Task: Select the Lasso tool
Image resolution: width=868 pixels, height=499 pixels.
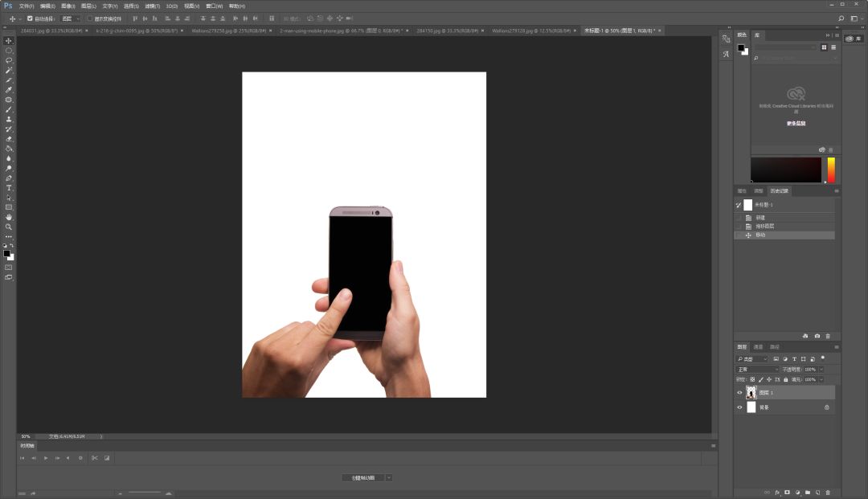Action: click(9, 60)
